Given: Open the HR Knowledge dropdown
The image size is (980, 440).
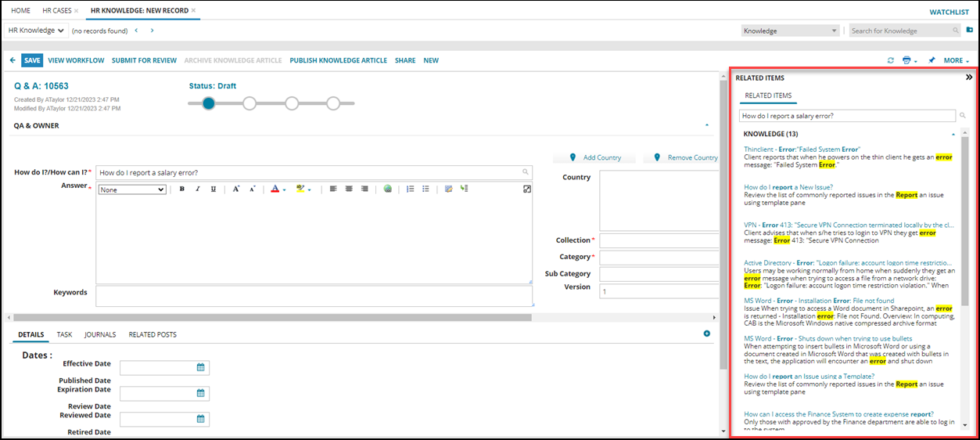Looking at the screenshot, I should coord(36,31).
